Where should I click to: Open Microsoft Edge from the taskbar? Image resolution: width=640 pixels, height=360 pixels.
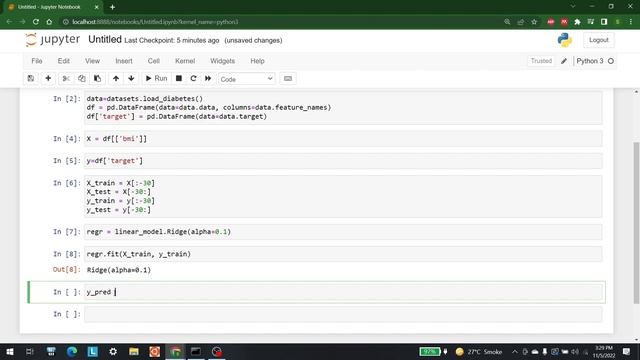tap(72, 351)
